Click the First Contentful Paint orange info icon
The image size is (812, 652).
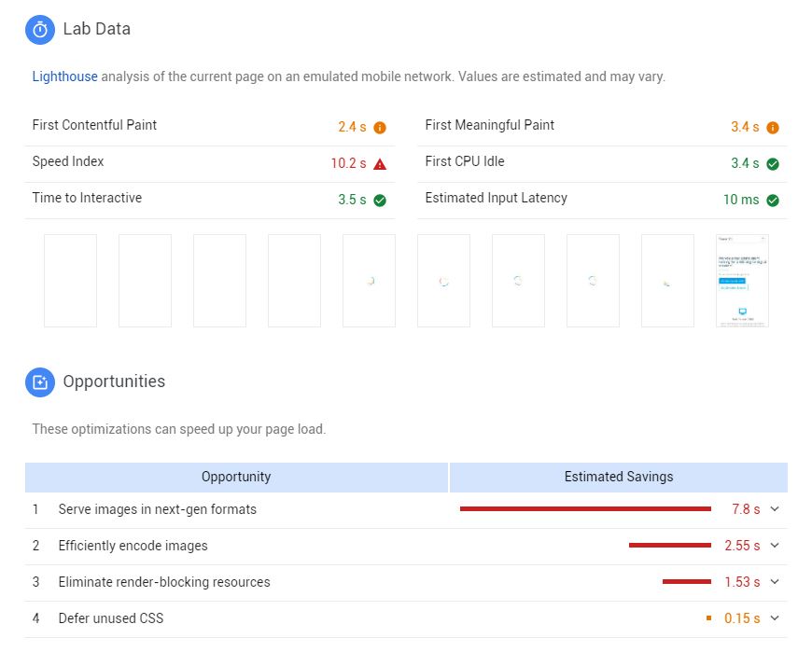pos(380,128)
